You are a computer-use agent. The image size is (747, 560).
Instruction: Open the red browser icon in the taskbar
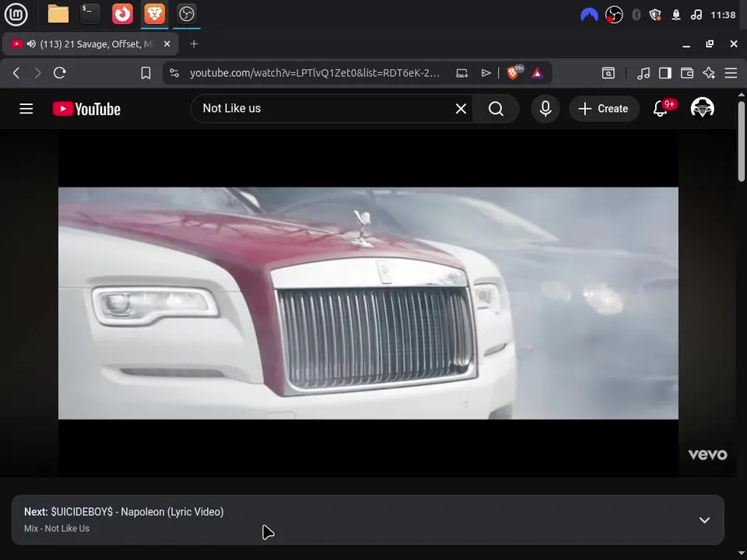(x=122, y=14)
